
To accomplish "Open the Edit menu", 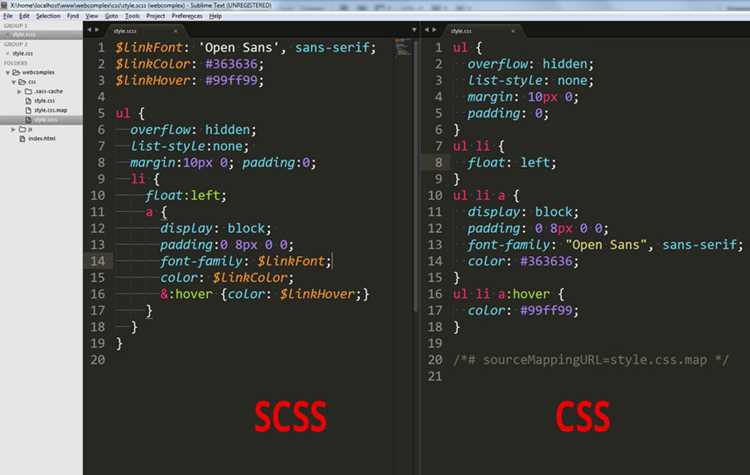I will 24,16.
